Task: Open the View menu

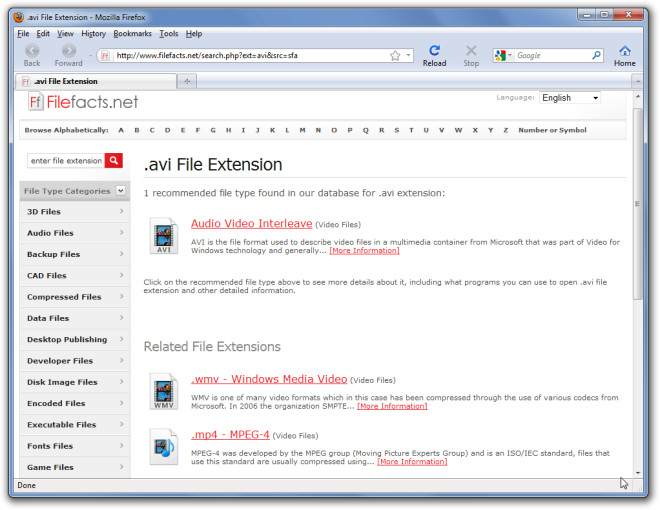Action: [x=65, y=34]
